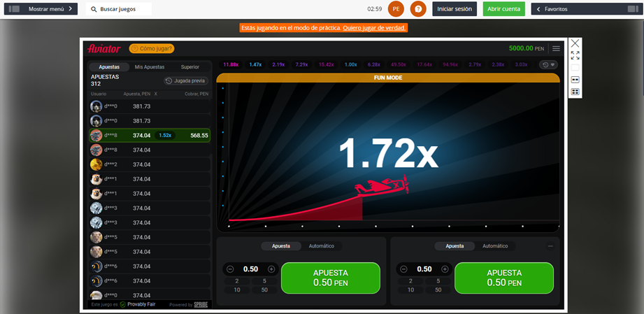The height and width of the screenshot is (314, 644).
Task: Click 7.29x multiplier in history
Action: [302, 64]
